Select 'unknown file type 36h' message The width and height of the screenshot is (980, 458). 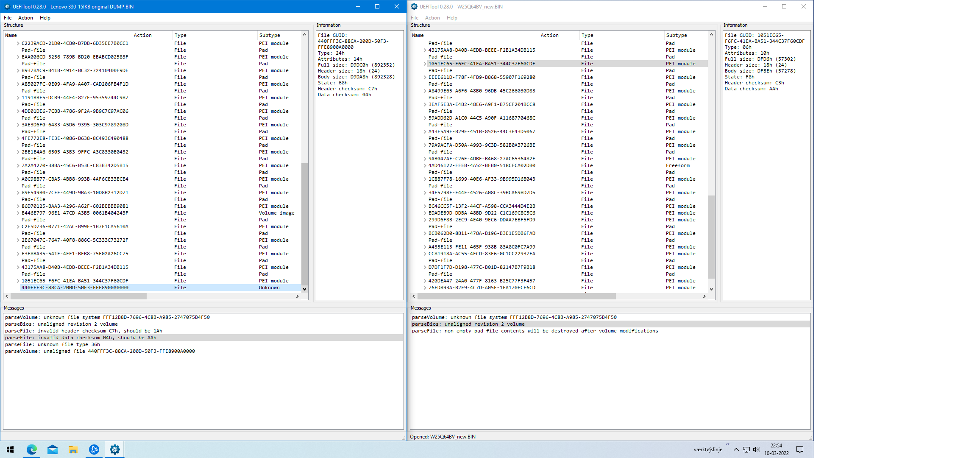203,344
